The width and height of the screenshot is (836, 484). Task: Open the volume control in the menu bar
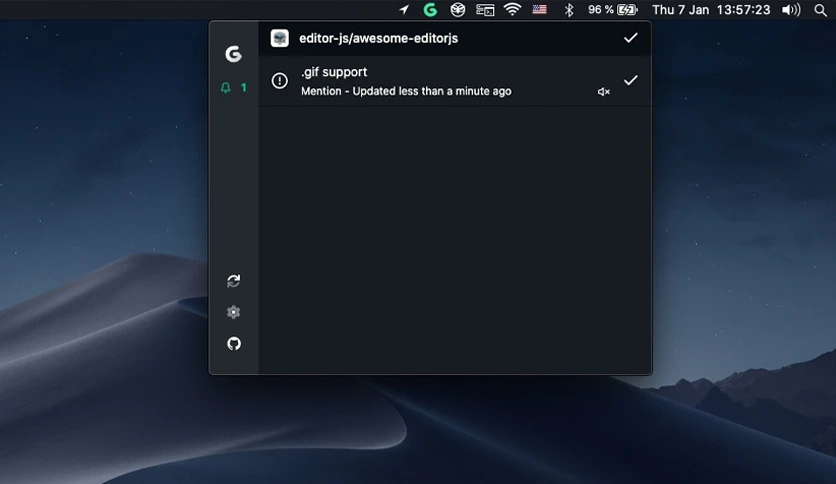click(791, 10)
